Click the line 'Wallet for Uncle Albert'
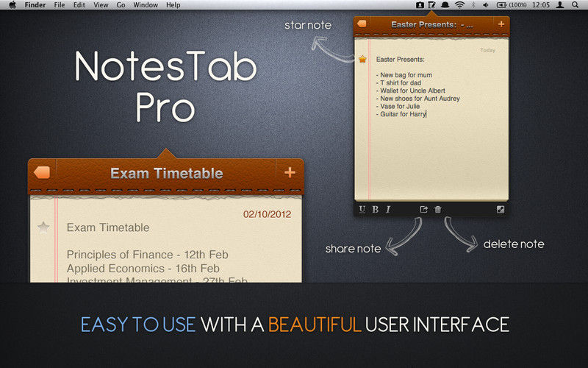 pos(410,91)
